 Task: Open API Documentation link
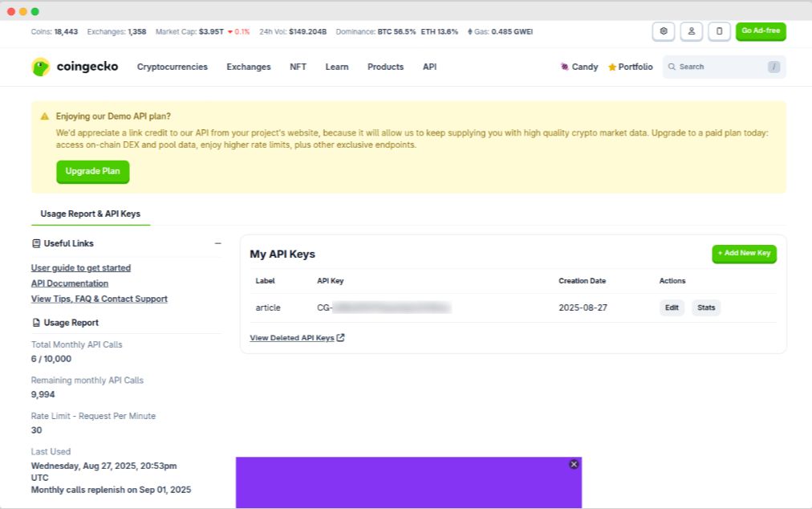[70, 283]
